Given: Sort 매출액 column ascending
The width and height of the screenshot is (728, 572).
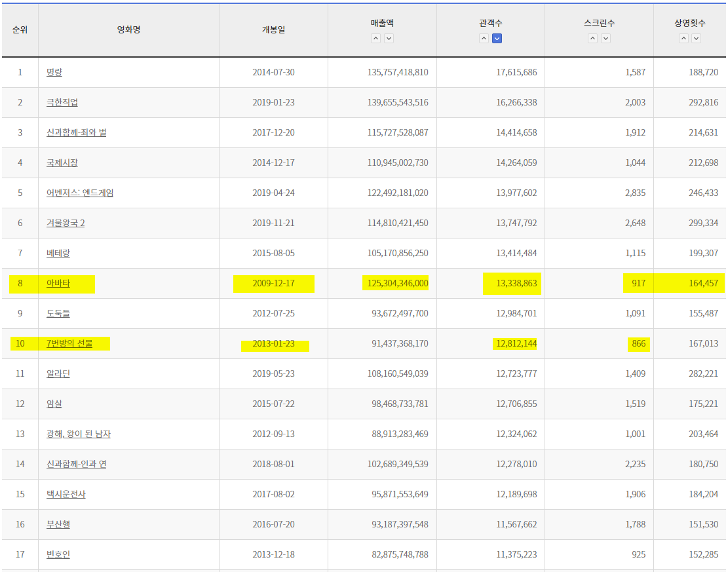Looking at the screenshot, I should tap(375, 39).
